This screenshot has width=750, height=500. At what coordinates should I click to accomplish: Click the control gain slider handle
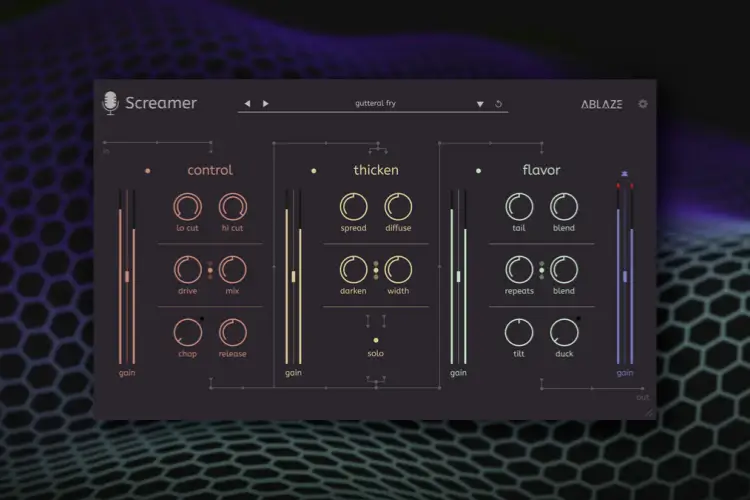coord(127,277)
